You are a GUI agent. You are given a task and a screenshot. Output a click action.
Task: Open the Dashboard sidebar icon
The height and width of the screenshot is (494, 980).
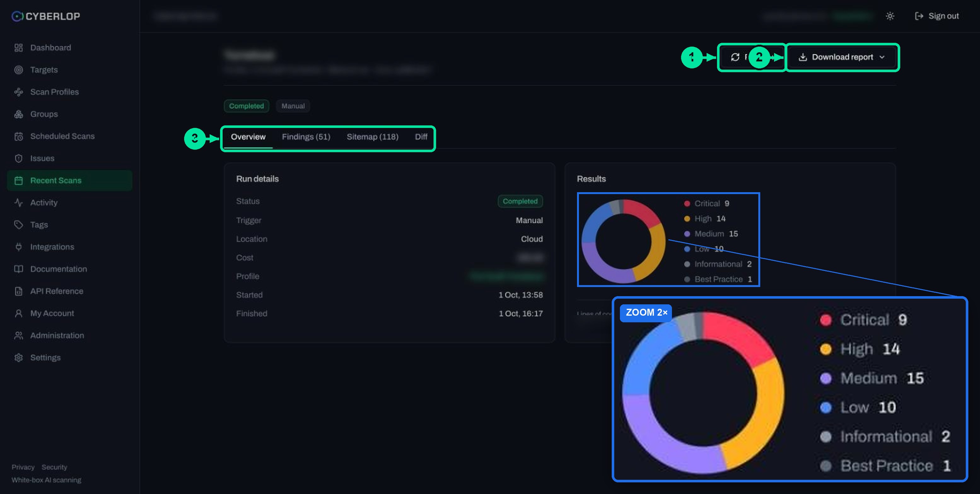tap(18, 48)
